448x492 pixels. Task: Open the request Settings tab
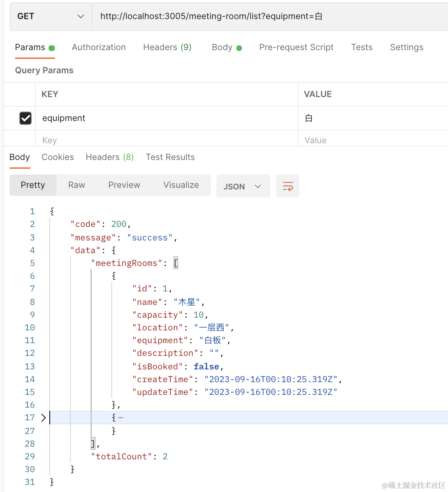tap(406, 47)
